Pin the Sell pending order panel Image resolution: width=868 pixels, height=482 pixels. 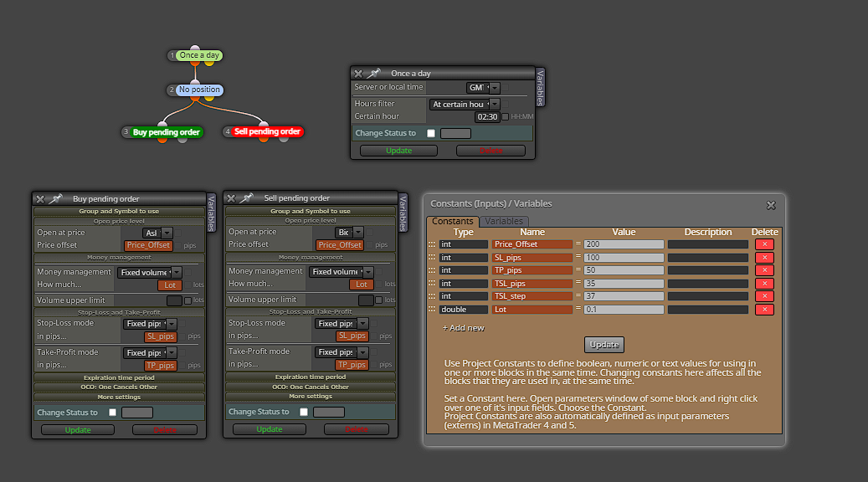[247, 198]
